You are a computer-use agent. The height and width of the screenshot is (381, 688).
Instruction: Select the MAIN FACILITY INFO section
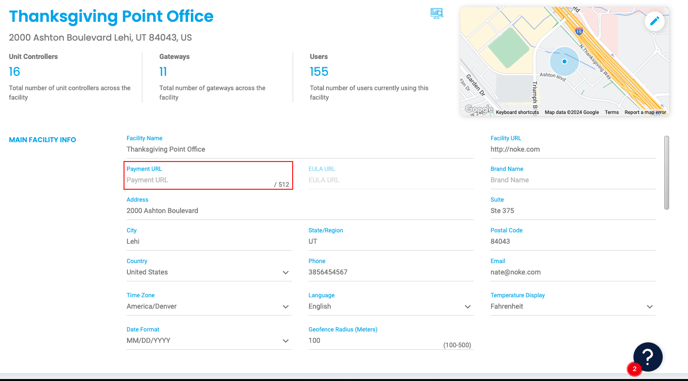[x=43, y=140]
